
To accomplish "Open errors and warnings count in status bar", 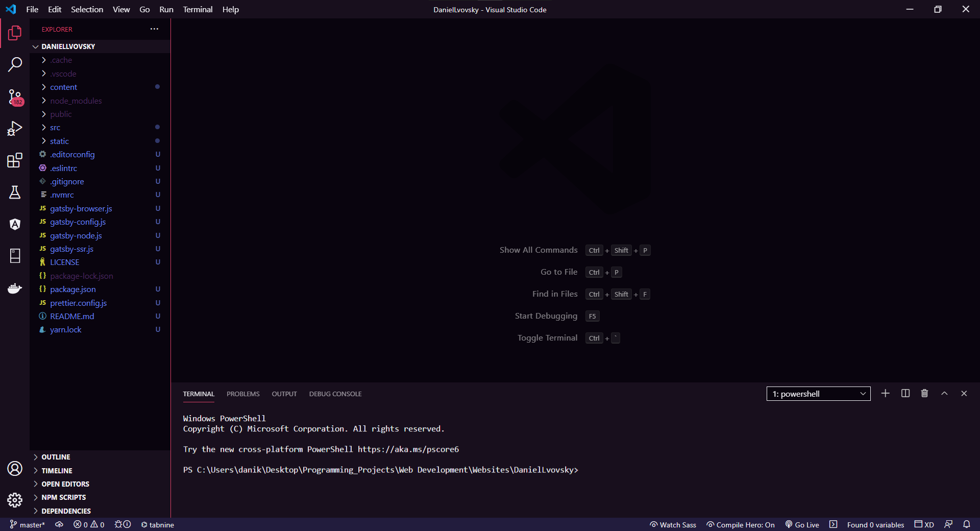I will click(x=89, y=524).
